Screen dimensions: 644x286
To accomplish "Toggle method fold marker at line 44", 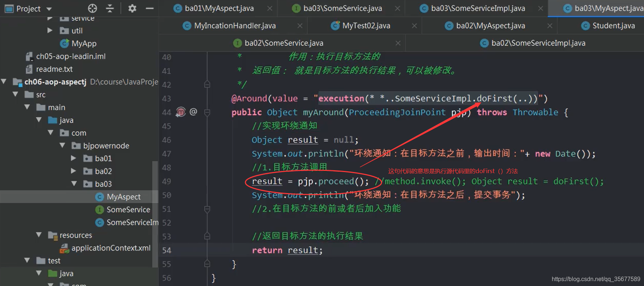I will (207, 113).
